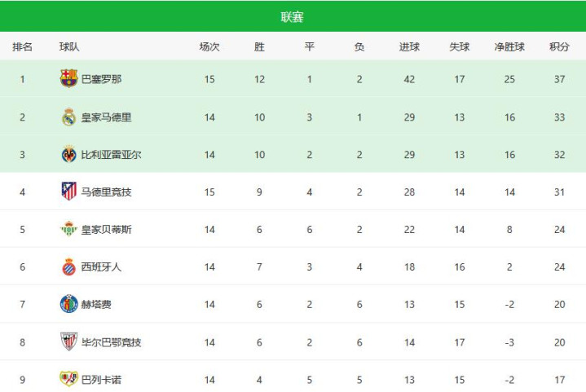Image resolution: width=586 pixels, height=392 pixels.
Task: Click the 进球 column header
Action: pos(409,46)
